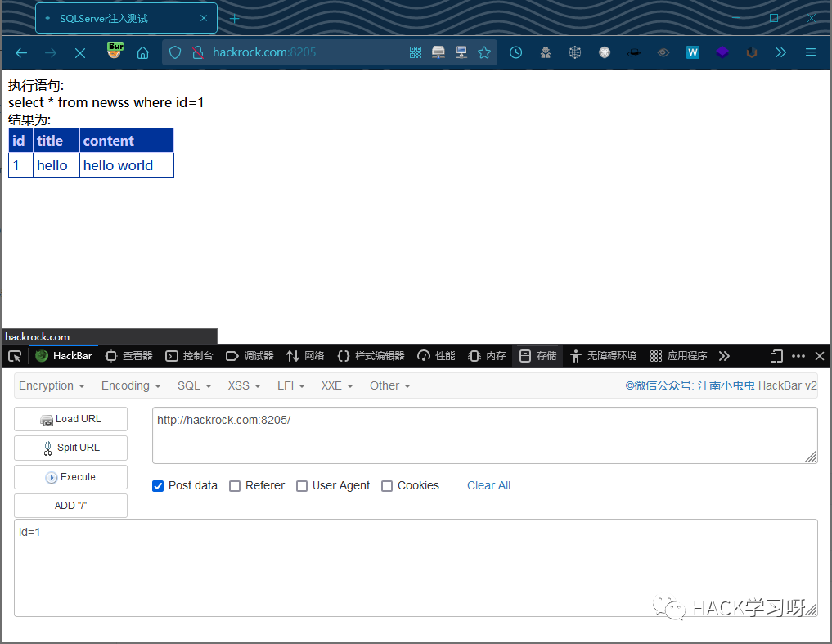Expand the Encryption dropdown
This screenshot has height=644, width=832.
pos(52,386)
